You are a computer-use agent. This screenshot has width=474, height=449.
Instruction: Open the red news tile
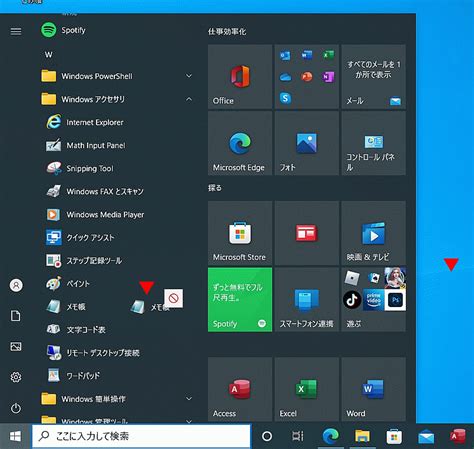307,233
